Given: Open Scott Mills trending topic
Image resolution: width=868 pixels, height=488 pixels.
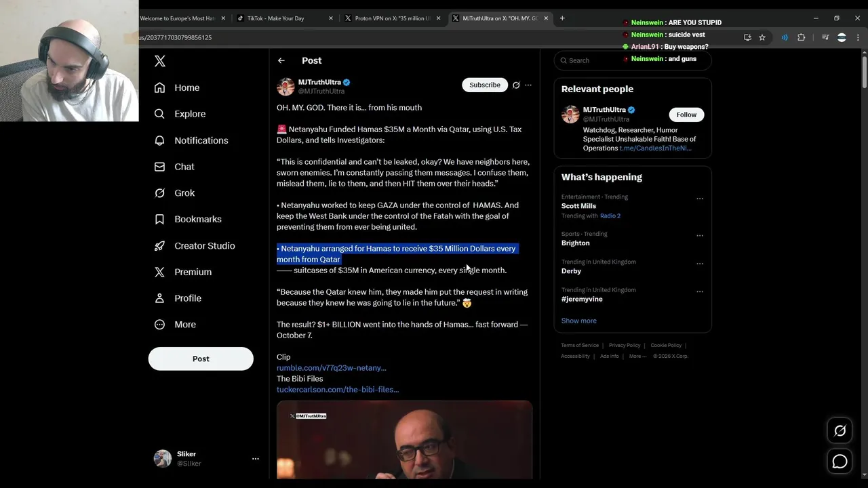Looking at the screenshot, I should [578, 206].
